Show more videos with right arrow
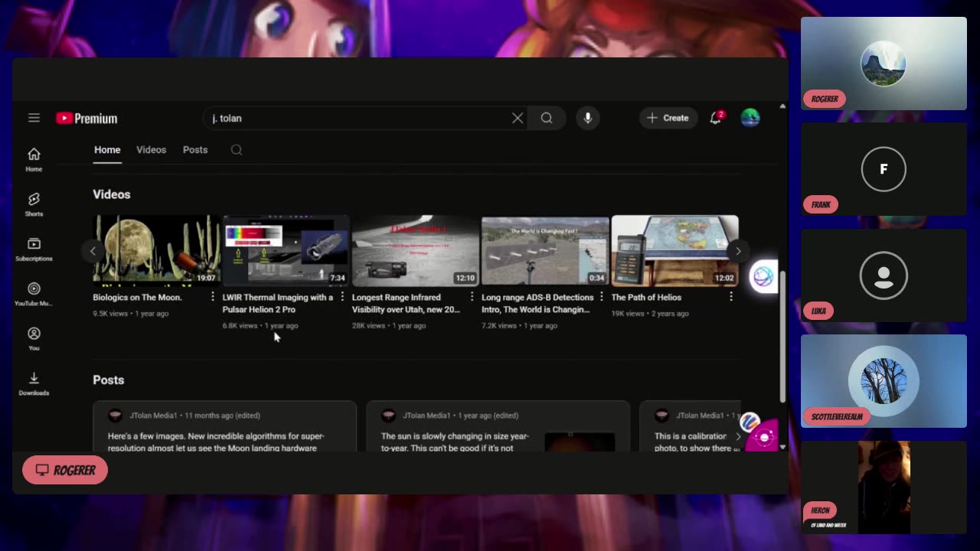This screenshot has height=551, width=980. click(738, 251)
